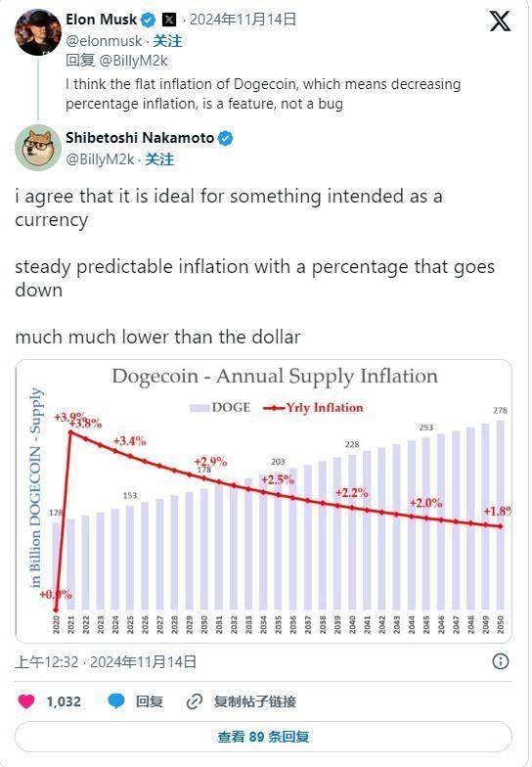Click the small X affiliate badge
The image size is (532, 767).
click(x=168, y=20)
